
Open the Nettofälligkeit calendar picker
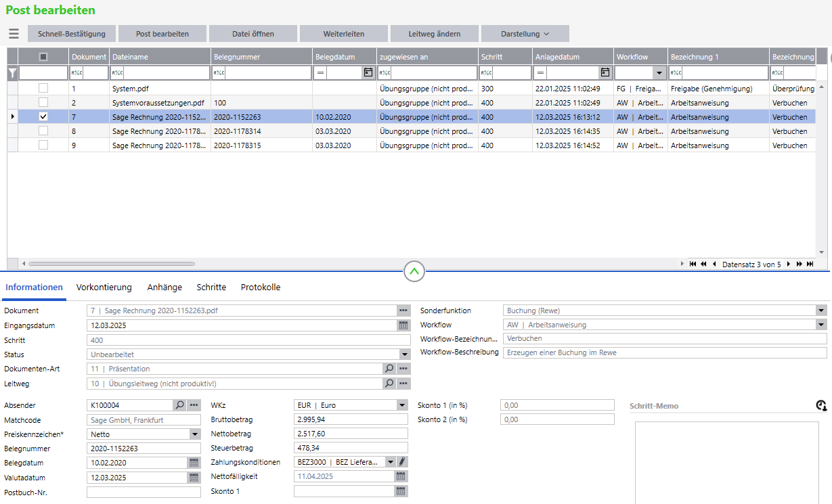[x=402, y=476]
